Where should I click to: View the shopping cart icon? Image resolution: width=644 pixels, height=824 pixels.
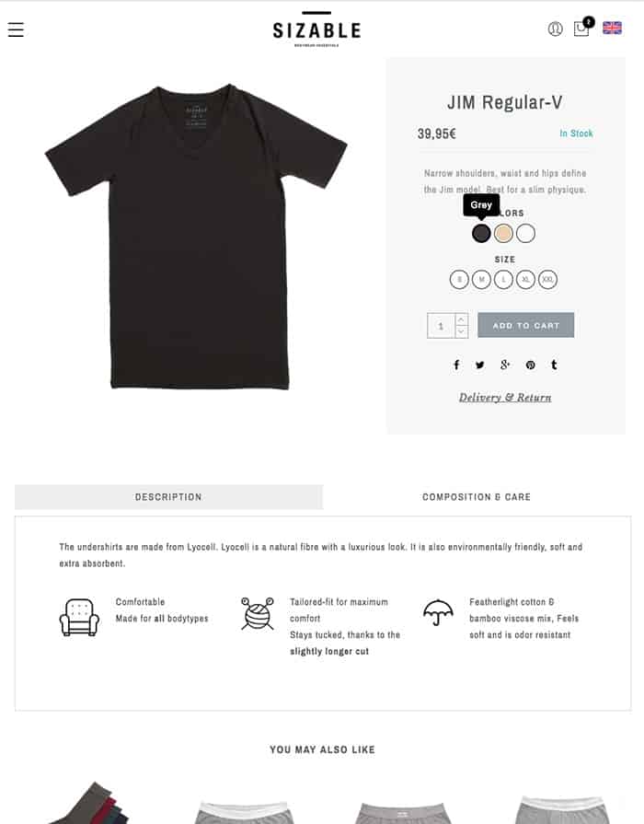pos(582,28)
